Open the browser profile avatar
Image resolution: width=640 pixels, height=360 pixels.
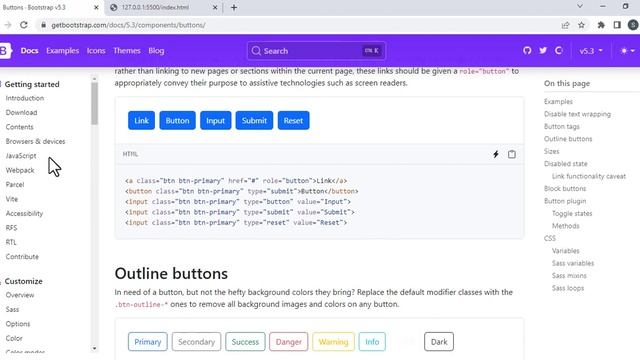point(633,25)
